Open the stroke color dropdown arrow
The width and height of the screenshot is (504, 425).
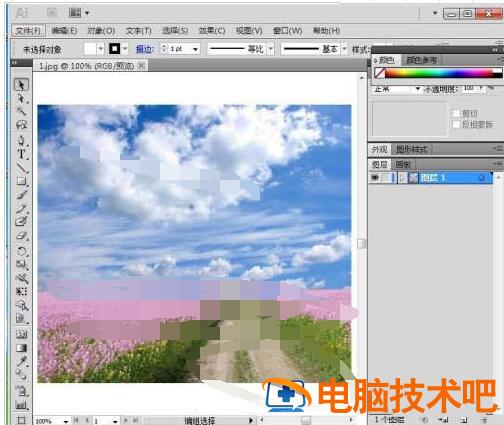(125, 49)
